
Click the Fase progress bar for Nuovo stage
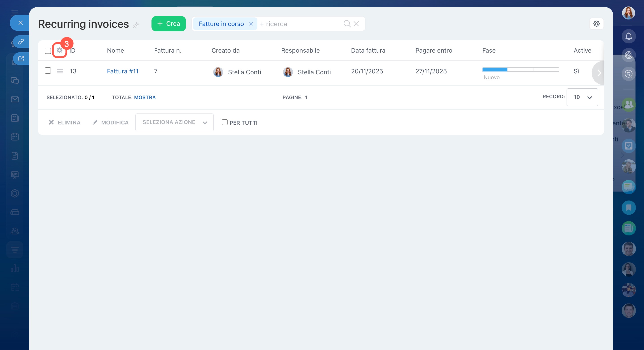coord(495,70)
